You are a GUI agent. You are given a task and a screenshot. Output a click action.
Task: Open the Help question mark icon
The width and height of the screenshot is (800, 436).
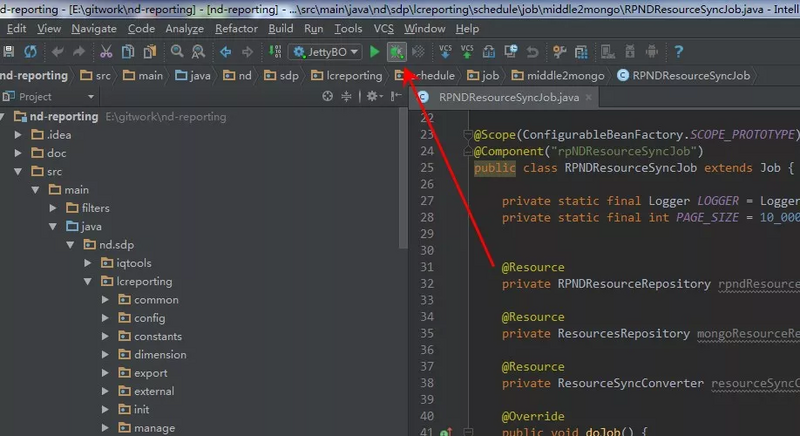(678, 52)
